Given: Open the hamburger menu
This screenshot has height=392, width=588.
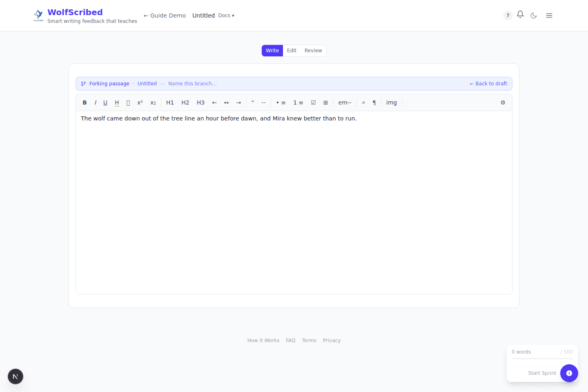Looking at the screenshot, I should pos(549,16).
